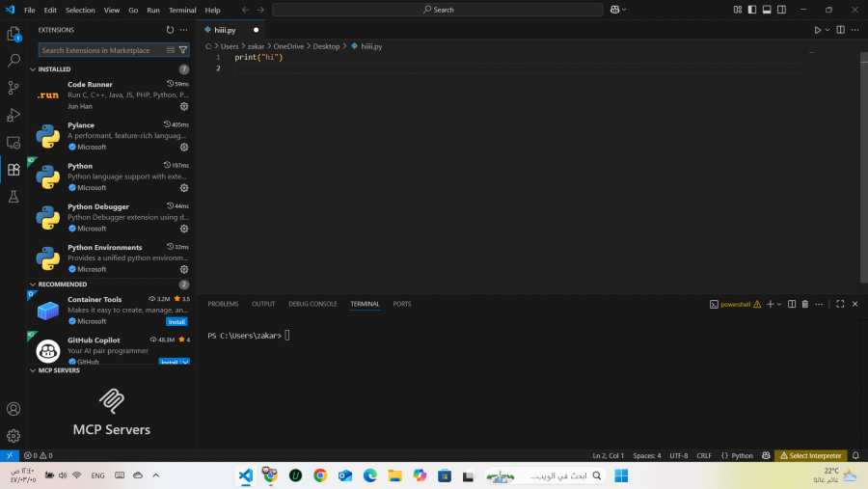This screenshot has width=868, height=489.
Task: Change the UTF-8 encoding
Action: [679, 455]
